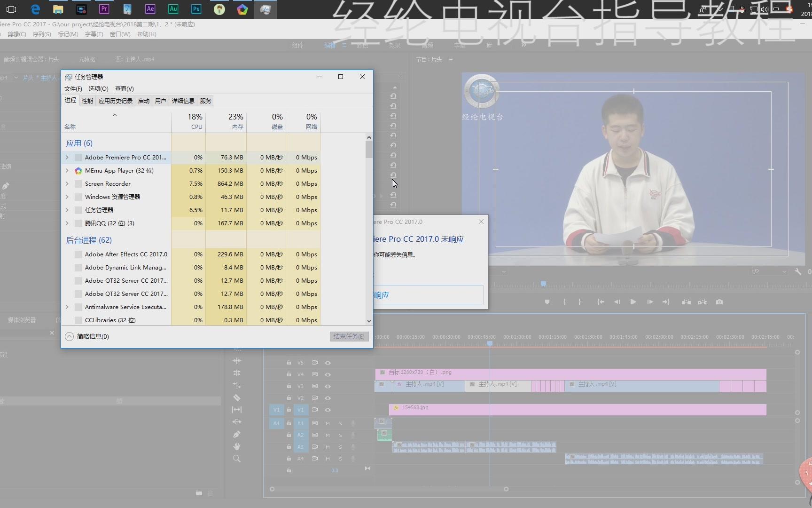Step back one frame in Program monitor
Screen dimensions: 812x508
pos(617,302)
